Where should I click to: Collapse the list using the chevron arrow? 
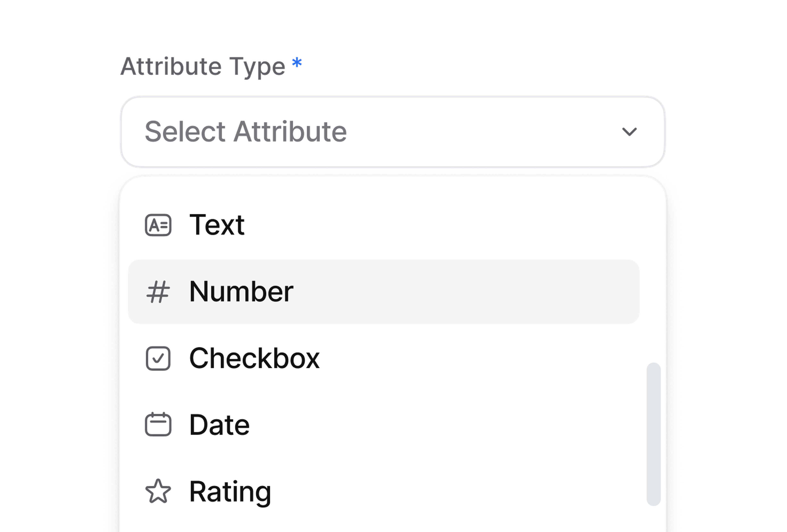click(x=629, y=132)
